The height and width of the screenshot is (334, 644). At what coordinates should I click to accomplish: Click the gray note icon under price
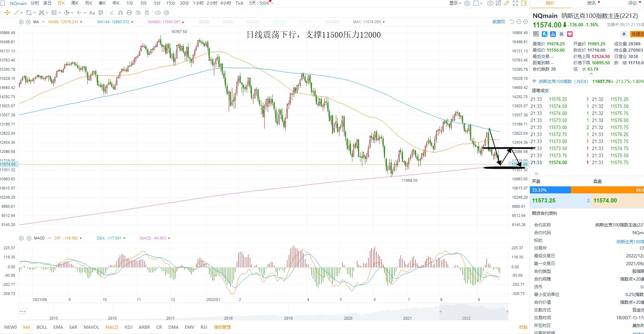point(561,34)
